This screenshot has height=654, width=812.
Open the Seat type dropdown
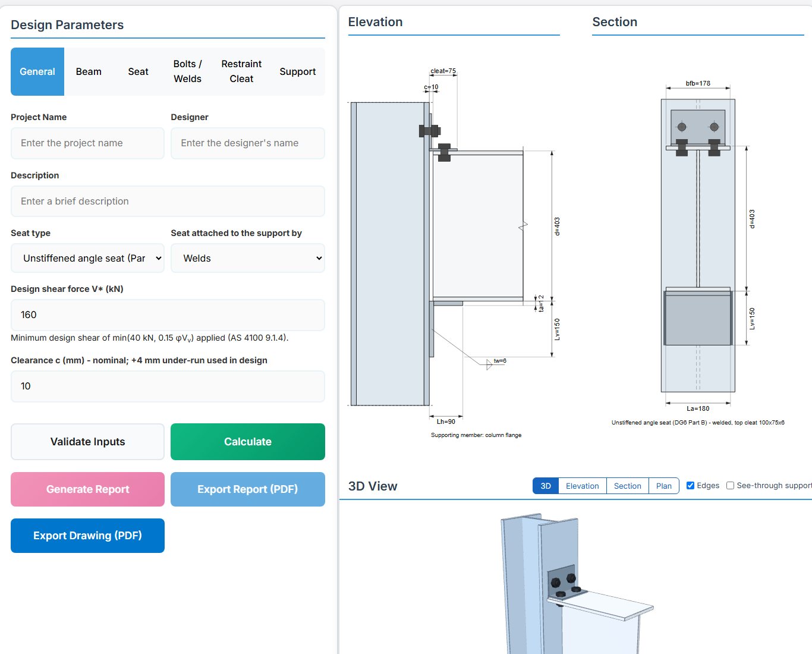coord(87,258)
